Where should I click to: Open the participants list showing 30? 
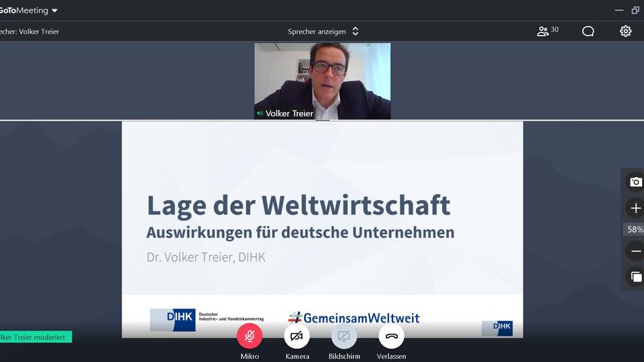click(547, 31)
